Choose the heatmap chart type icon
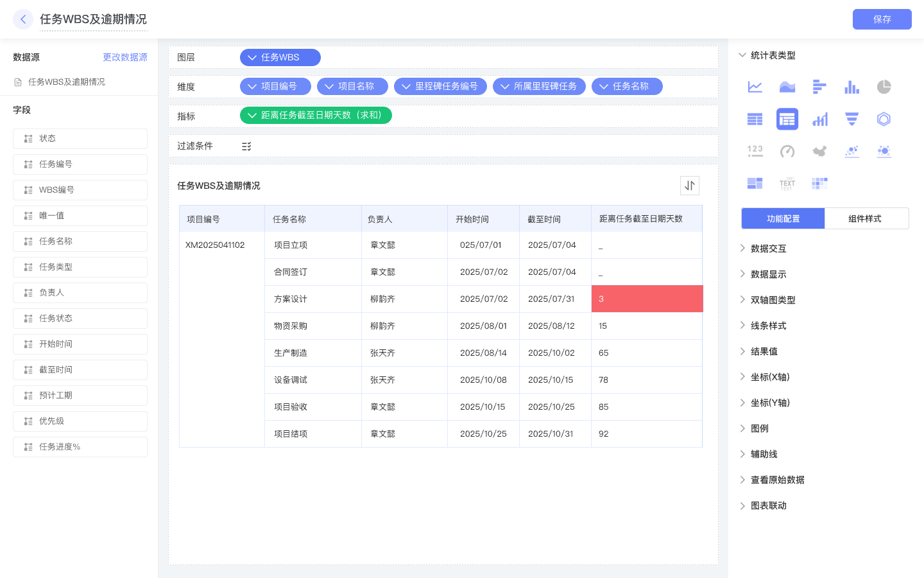This screenshot has height=578, width=924. [819, 184]
